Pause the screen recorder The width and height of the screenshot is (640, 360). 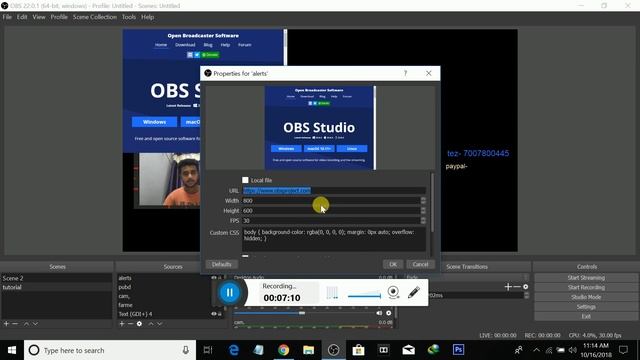[229, 292]
